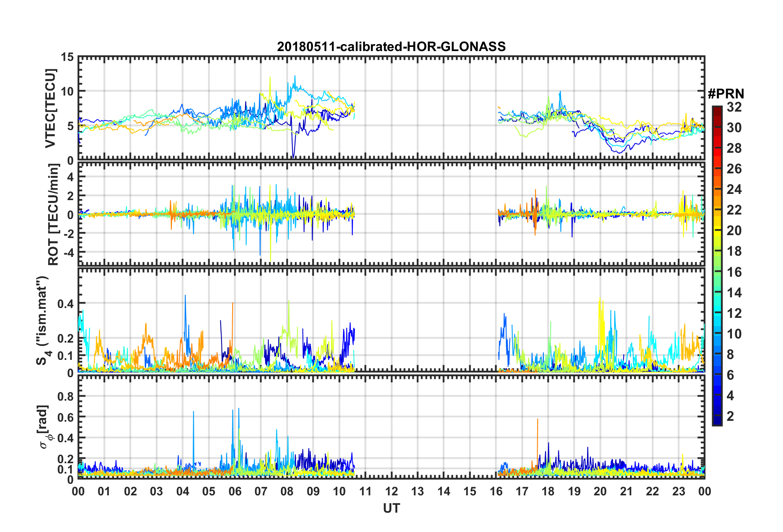Click the x-axis tick label 12
This screenshot has width=783, height=532.
pos(391,491)
